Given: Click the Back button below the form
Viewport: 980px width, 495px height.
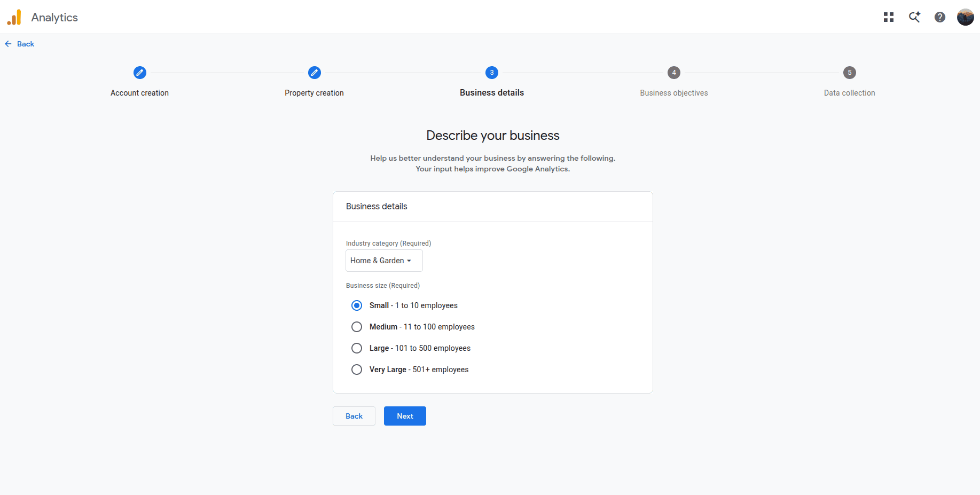Looking at the screenshot, I should [x=354, y=416].
